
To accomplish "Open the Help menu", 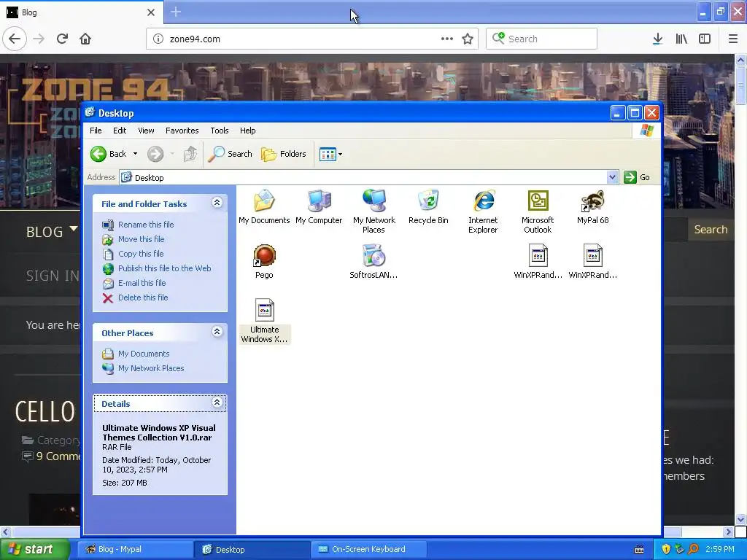I will coord(248,131).
